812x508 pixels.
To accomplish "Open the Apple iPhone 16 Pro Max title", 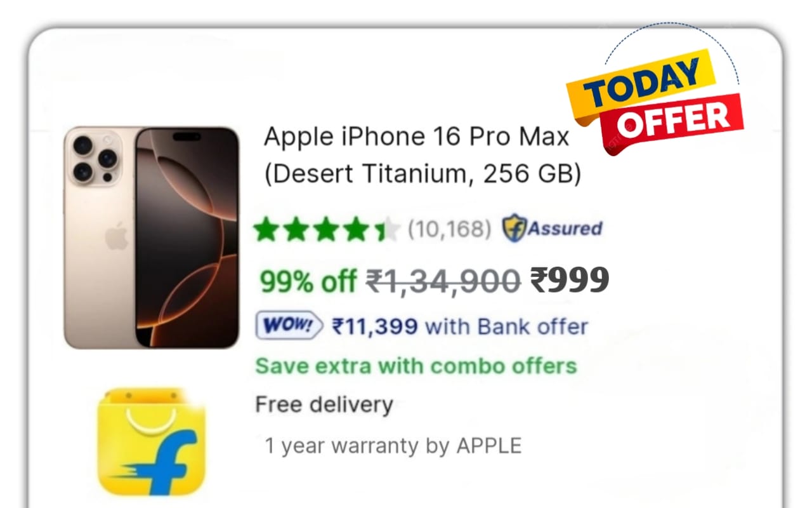I will pos(416,137).
